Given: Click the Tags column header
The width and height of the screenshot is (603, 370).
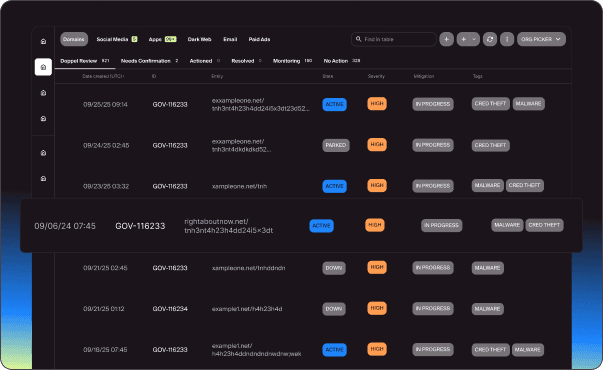Looking at the screenshot, I should click(478, 76).
